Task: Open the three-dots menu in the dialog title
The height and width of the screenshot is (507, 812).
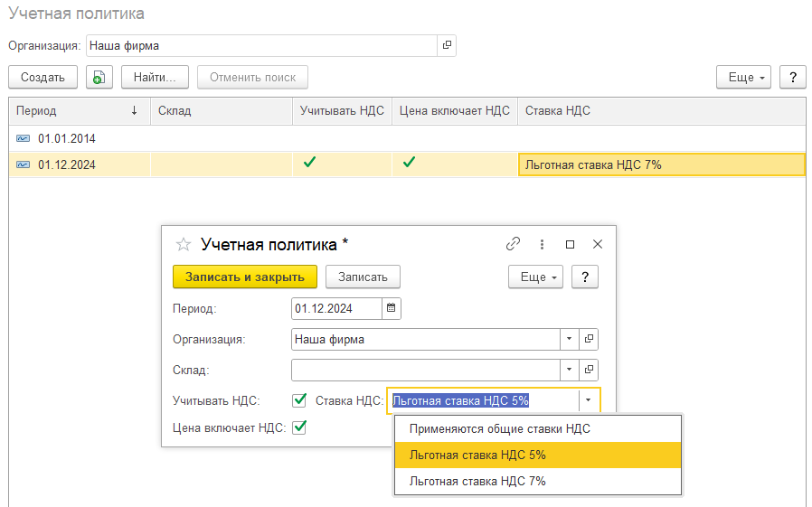Action: tap(542, 244)
